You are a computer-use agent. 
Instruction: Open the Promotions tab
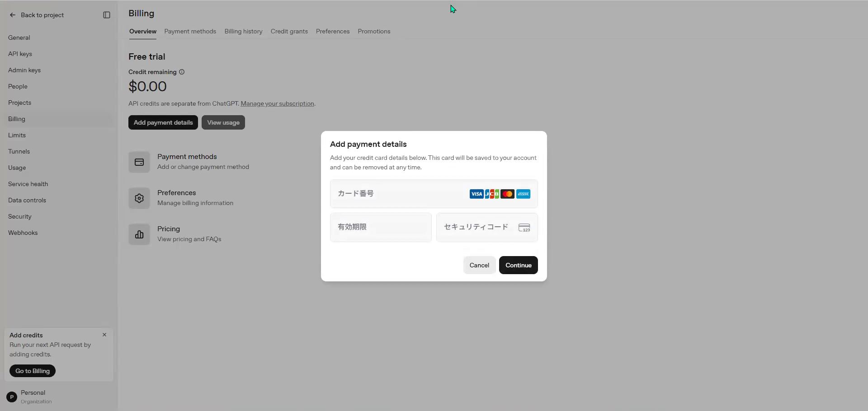coord(374,31)
